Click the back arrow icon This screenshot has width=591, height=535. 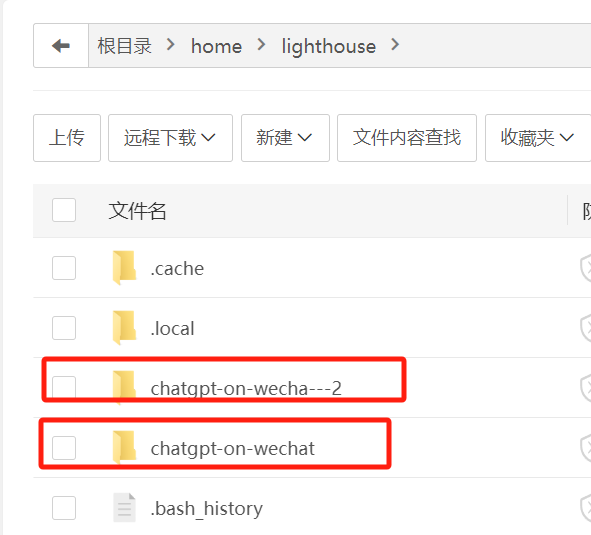pos(61,46)
